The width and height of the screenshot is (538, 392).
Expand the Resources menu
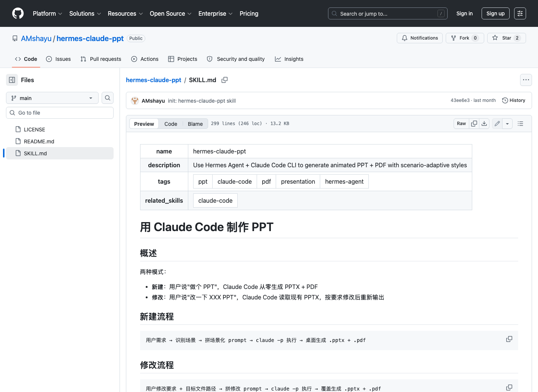point(125,13)
